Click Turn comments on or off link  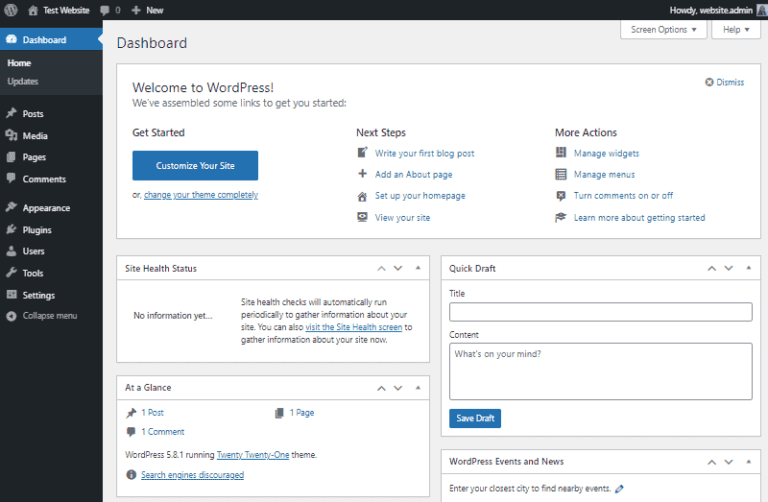pyautogui.click(x=624, y=195)
